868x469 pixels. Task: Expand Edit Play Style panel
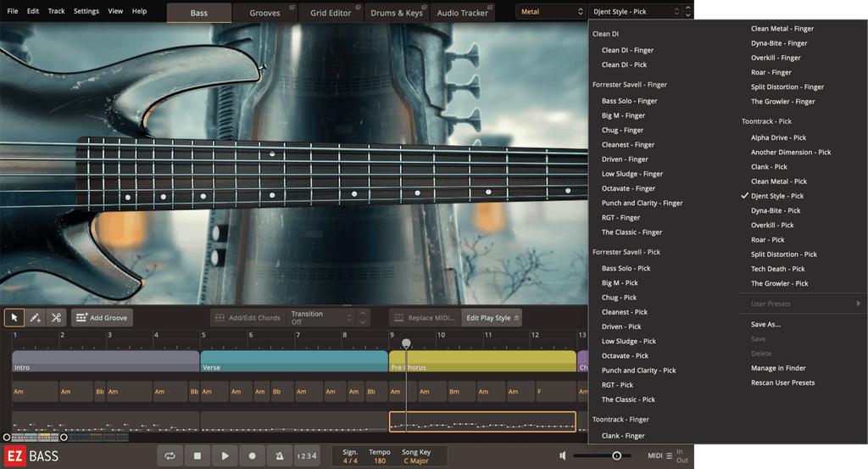(x=492, y=318)
